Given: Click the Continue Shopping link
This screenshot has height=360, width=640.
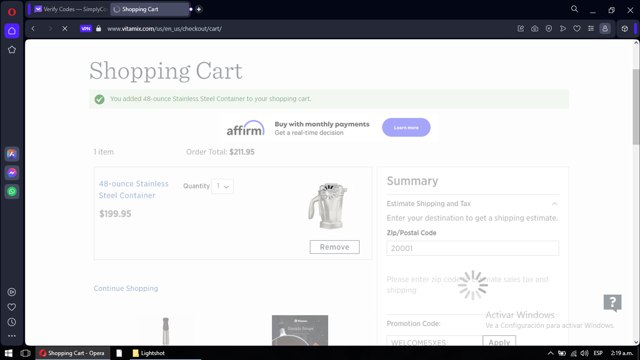Looking at the screenshot, I should point(126,288).
